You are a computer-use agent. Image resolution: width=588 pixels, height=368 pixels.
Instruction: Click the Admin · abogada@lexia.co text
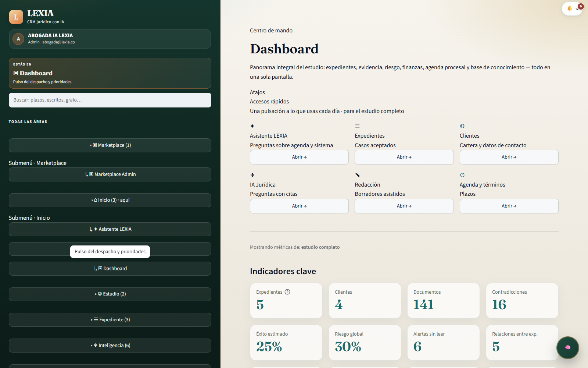tap(51, 42)
